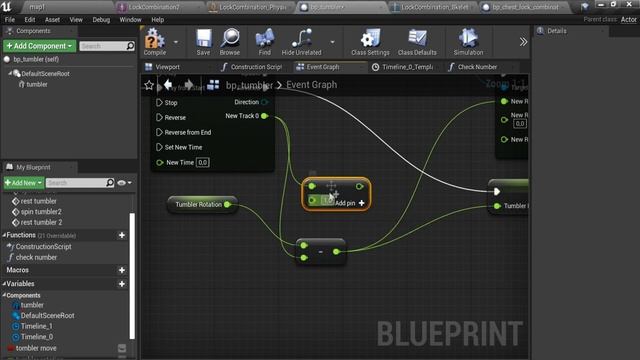Select DefaultSceneRoot variable
Screen dimensions: 640x360
[47, 316]
